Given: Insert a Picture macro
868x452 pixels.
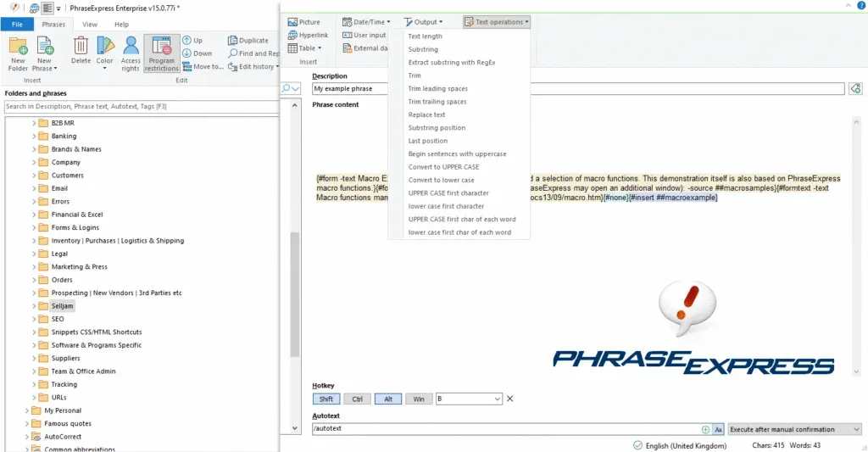Looking at the screenshot, I should click(x=304, y=22).
